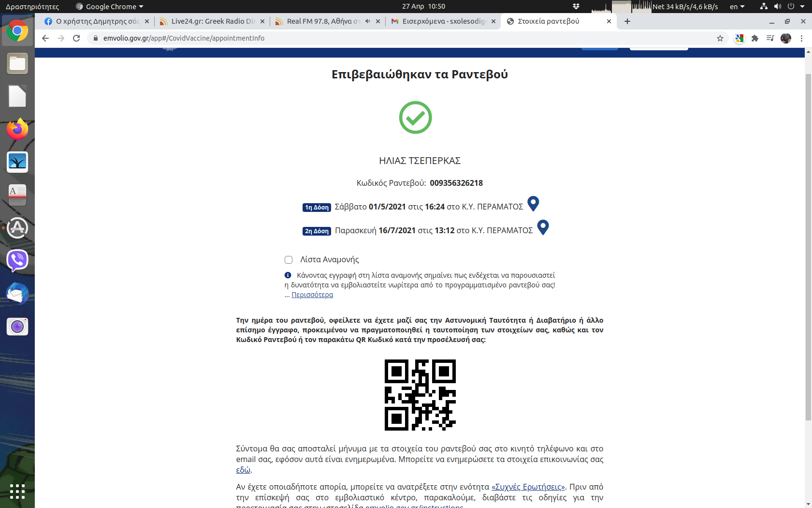The width and height of the screenshot is (812, 508).
Task: Open the en keyboard layout dropdown
Action: pos(737,6)
